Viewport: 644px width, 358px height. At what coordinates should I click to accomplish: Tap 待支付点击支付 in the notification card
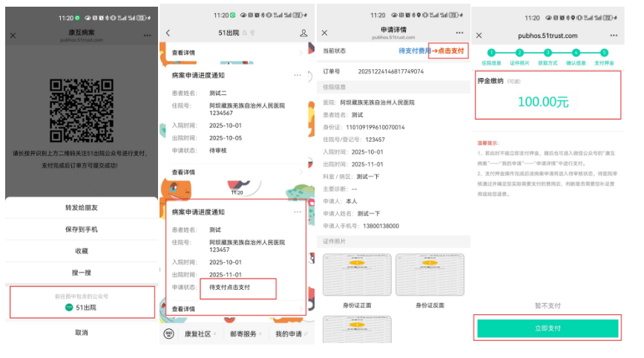230,287
